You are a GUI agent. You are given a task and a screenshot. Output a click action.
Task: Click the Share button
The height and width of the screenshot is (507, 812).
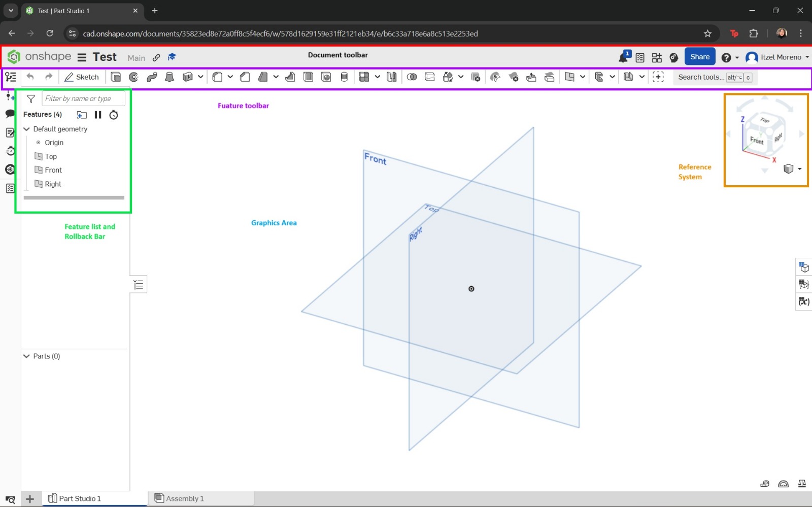point(700,56)
